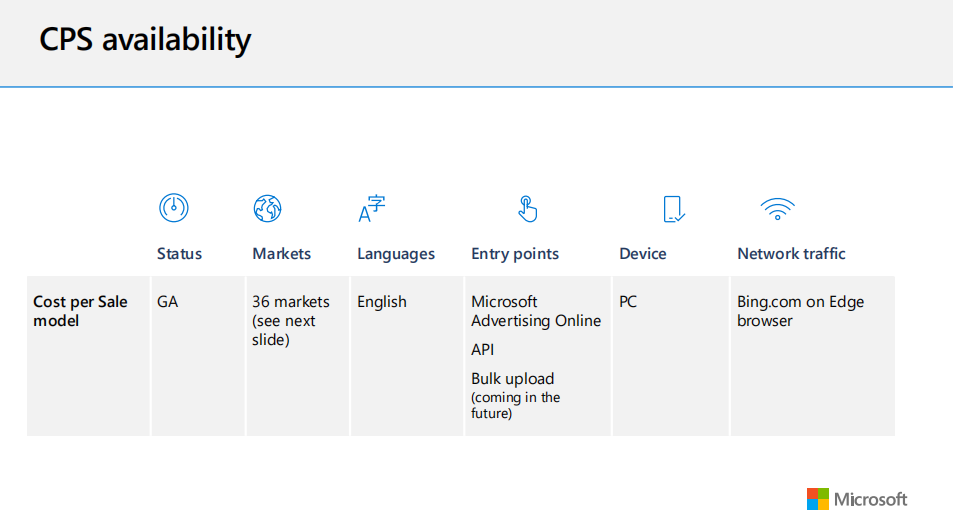Image resolution: width=953 pixels, height=526 pixels.
Task: Click the Entry points column header
Action: [x=515, y=254]
